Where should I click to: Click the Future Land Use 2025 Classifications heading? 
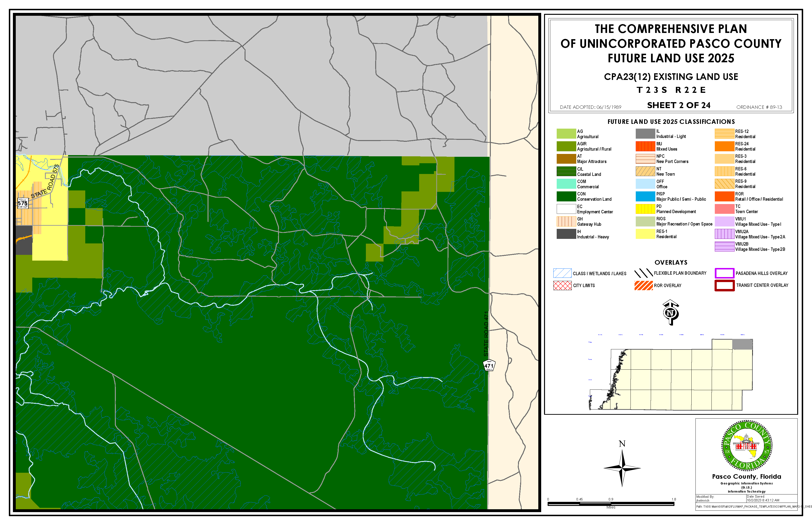coord(671,122)
